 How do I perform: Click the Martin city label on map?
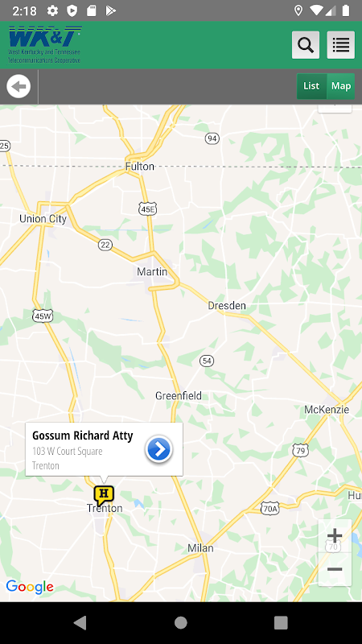coord(152,271)
